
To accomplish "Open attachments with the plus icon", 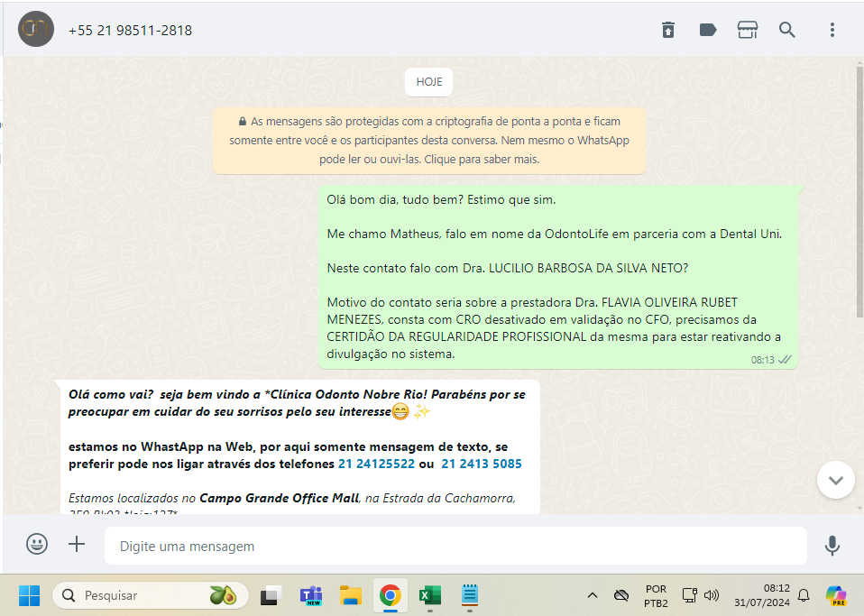I will pyautogui.click(x=77, y=545).
